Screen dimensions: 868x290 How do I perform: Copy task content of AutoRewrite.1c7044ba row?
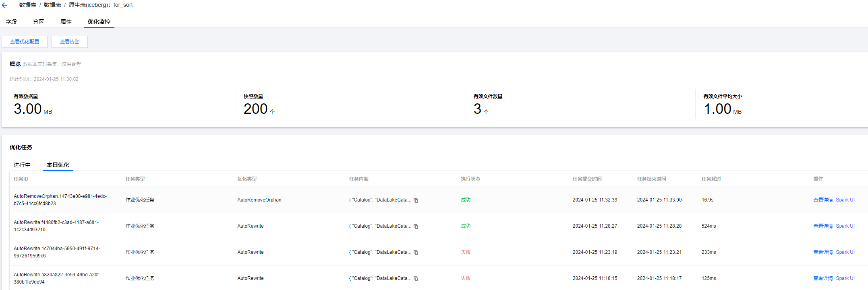(416, 253)
